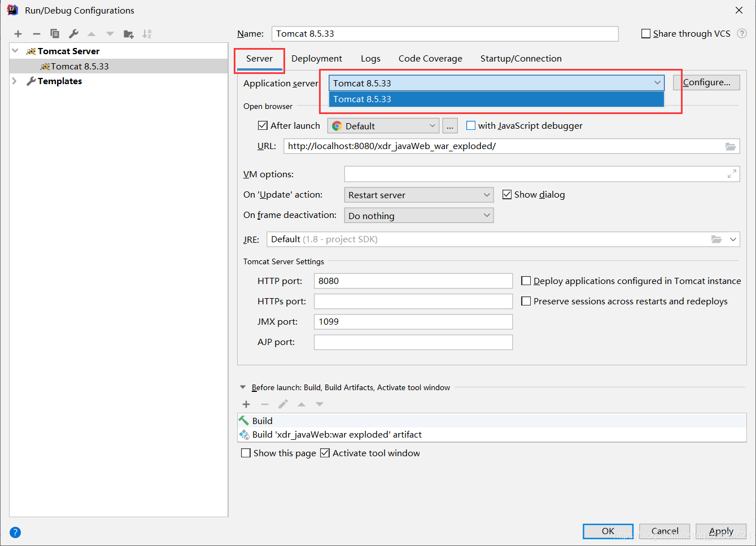The width and height of the screenshot is (756, 546).
Task: Click OK button
Action: [608, 531]
